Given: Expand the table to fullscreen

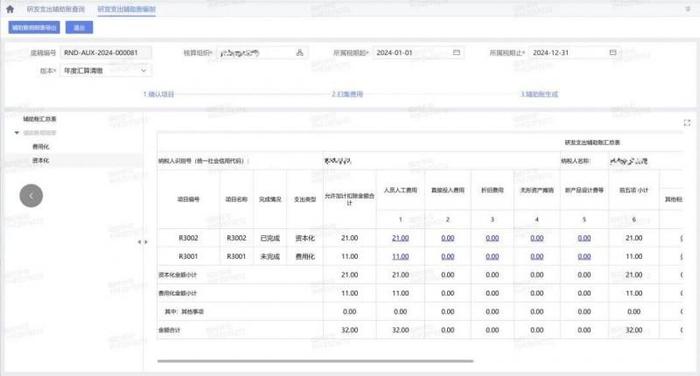Looking at the screenshot, I should [x=687, y=123].
